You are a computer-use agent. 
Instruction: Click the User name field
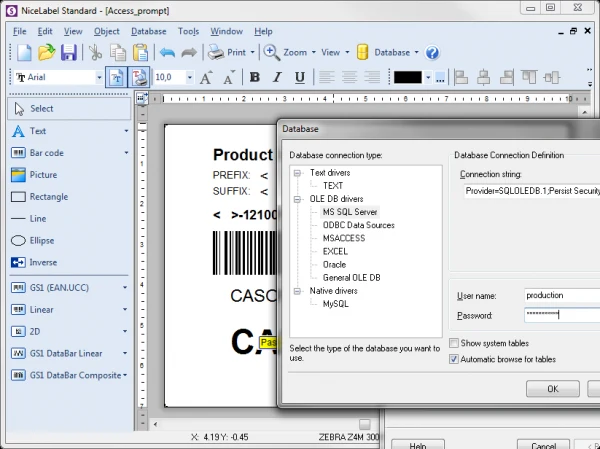(x=562, y=296)
